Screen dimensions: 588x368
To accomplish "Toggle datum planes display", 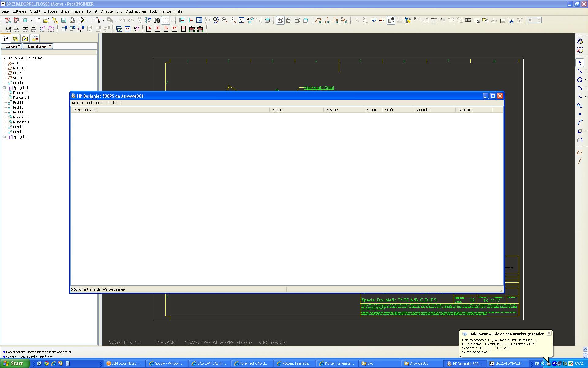I will pyautogui.click(x=318, y=20).
